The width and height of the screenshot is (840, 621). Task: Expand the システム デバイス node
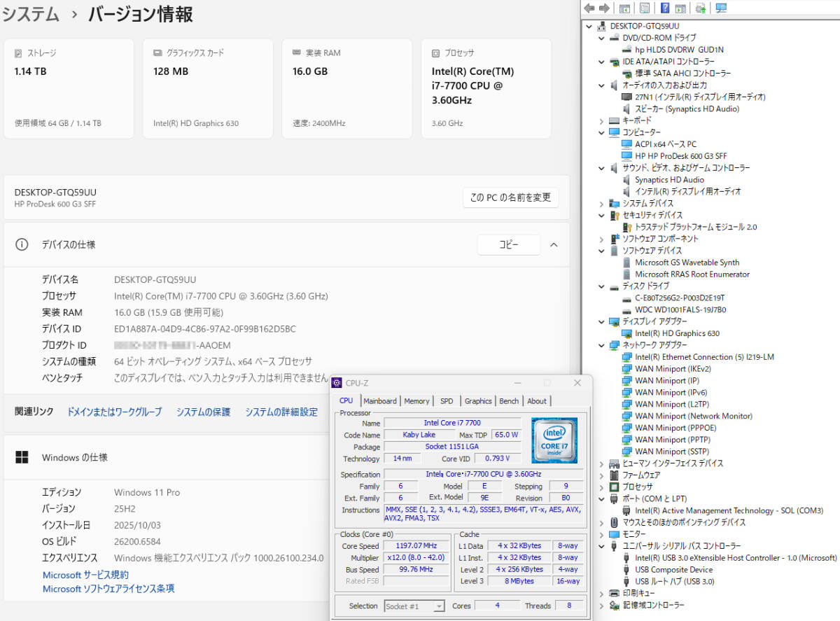tap(601, 203)
